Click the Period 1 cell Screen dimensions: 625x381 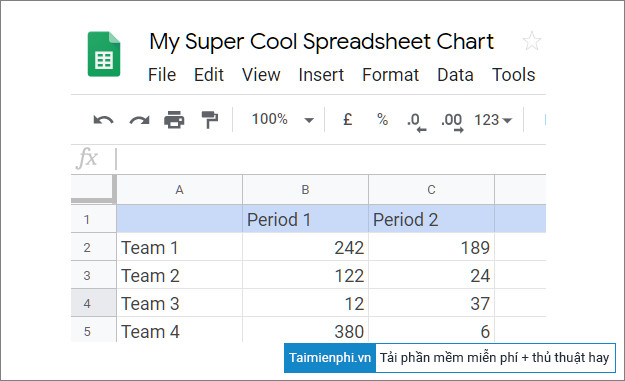pos(305,219)
